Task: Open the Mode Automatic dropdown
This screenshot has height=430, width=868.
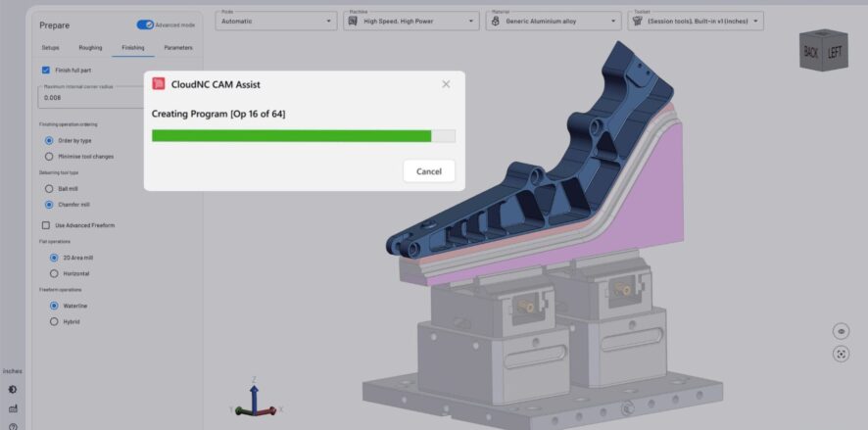Action: 276,21
